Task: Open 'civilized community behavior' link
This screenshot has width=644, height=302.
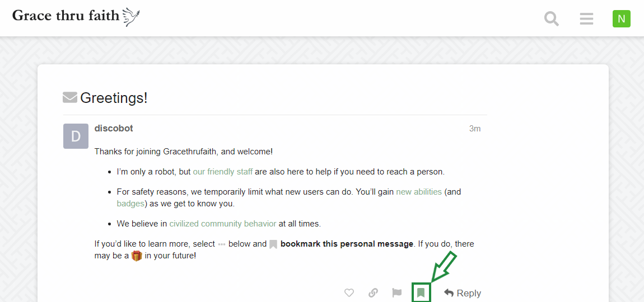Action: point(223,224)
